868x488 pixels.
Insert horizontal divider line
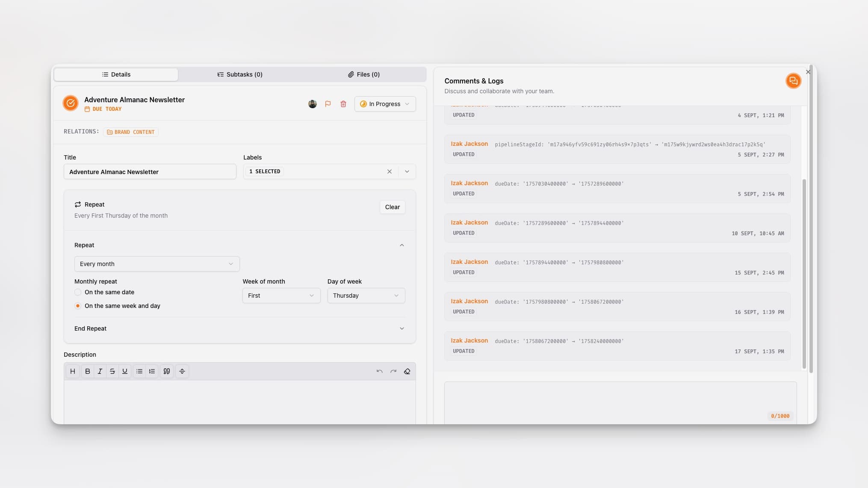click(x=182, y=371)
